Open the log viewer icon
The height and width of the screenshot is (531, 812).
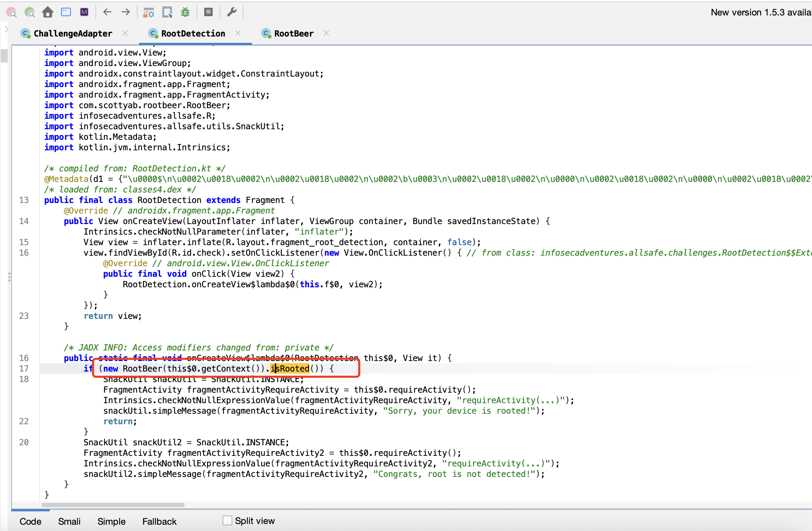coord(208,12)
